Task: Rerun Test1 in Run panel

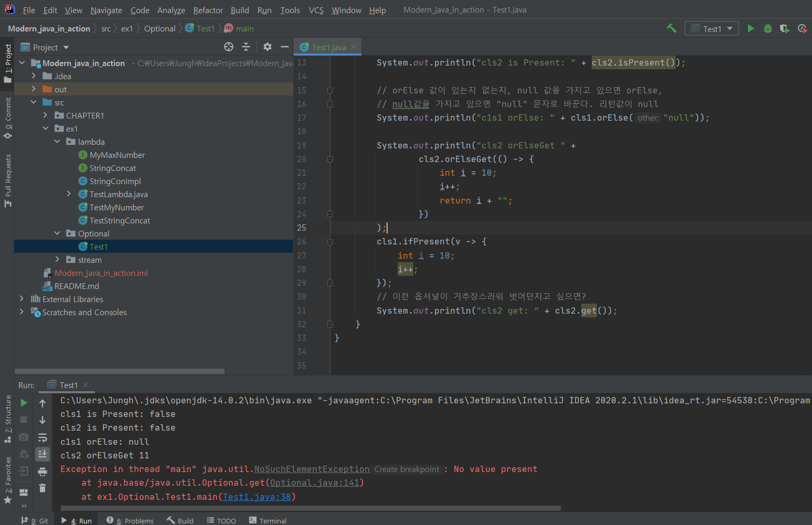Action: tap(24, 403)
